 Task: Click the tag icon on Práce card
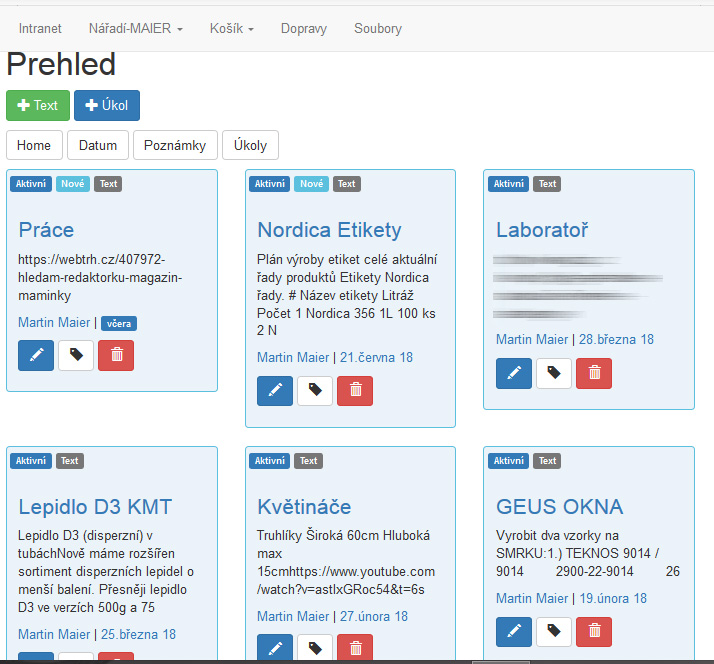click(x=76, y=355)
